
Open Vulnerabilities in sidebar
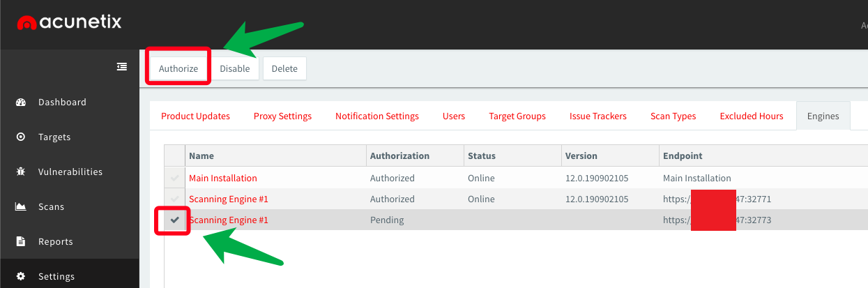pyautogui.click(x=70, y=172)
